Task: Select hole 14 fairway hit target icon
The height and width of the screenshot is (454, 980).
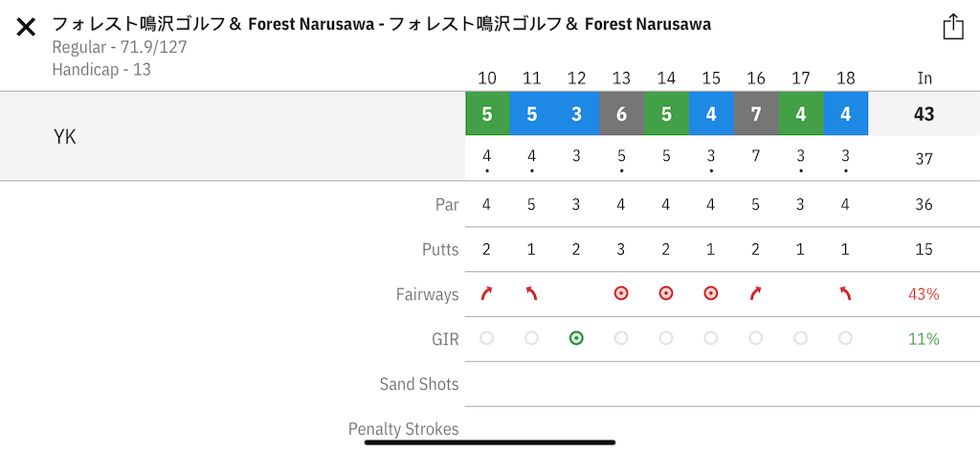Action: (x=666, y=293)
